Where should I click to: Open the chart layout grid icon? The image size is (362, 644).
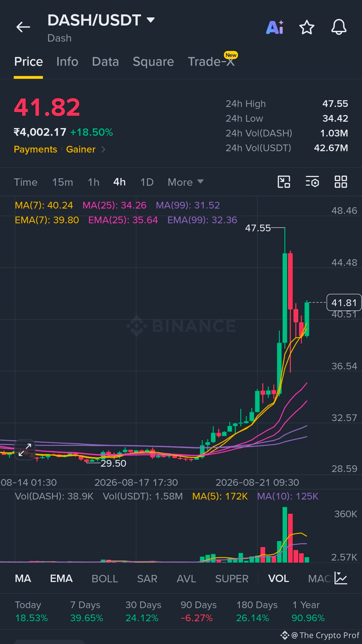point(341,182)
